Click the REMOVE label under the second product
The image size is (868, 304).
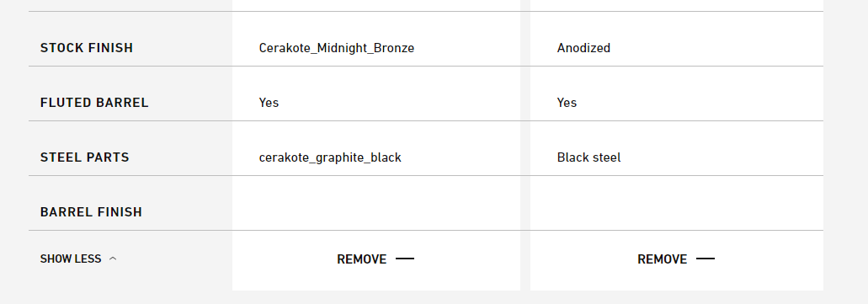(x=662, y=259)
